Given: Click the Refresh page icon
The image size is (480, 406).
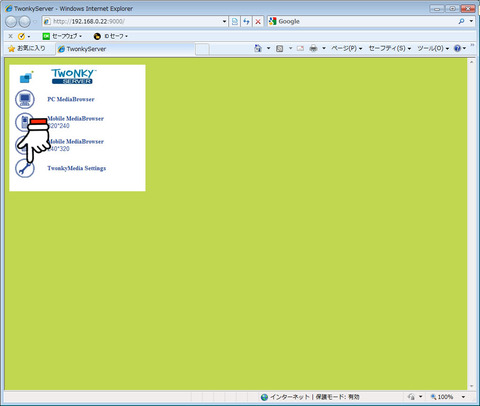Looking at the screenshot, I should (x=246, y=21).
